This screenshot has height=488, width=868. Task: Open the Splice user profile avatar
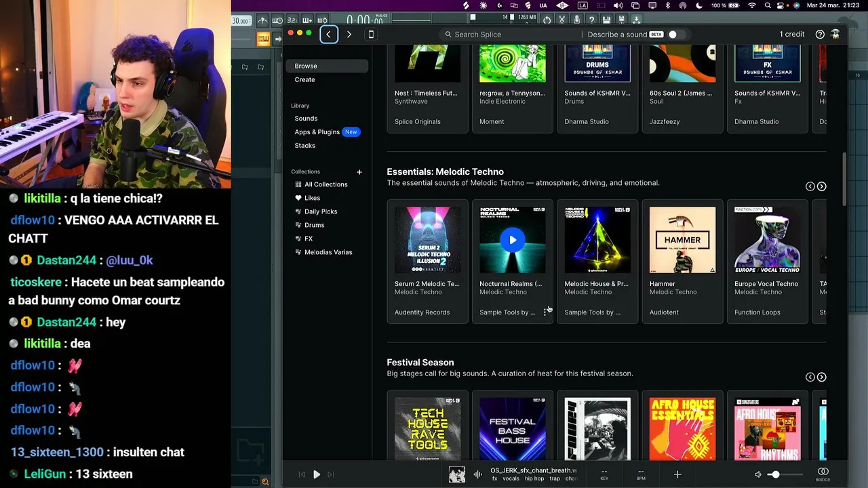pyautogui.click(x=835, y=34)
